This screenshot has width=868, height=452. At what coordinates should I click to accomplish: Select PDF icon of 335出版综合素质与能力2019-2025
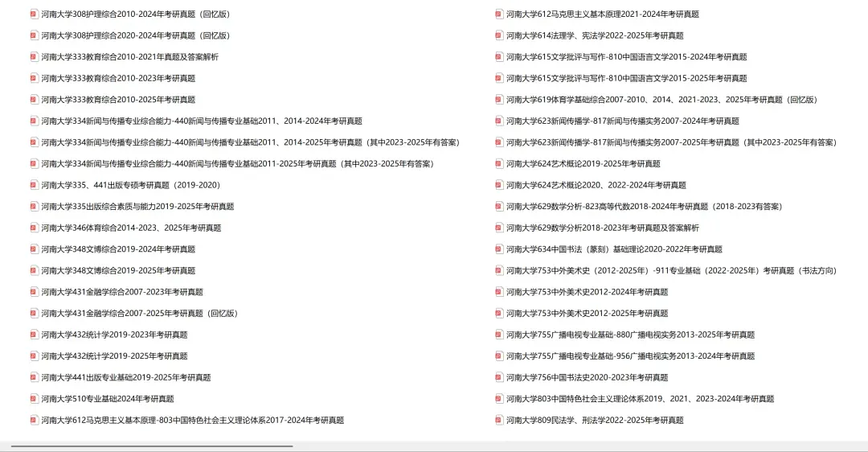click(x=34, y=207)
